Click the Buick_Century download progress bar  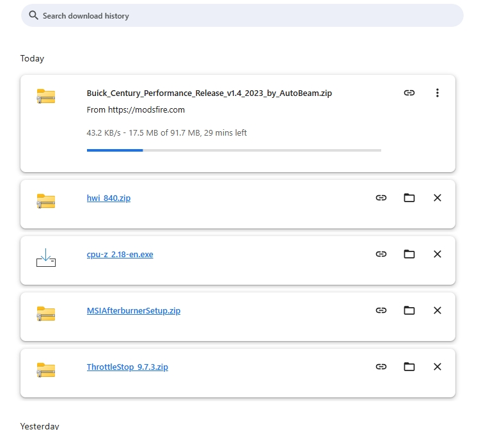click(x=233, y=150)
